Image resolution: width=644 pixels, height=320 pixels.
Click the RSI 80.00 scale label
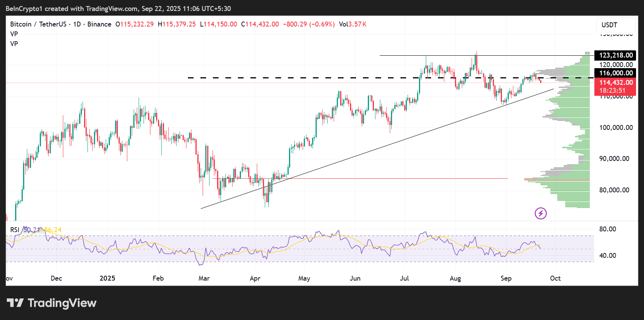point(608,229)
